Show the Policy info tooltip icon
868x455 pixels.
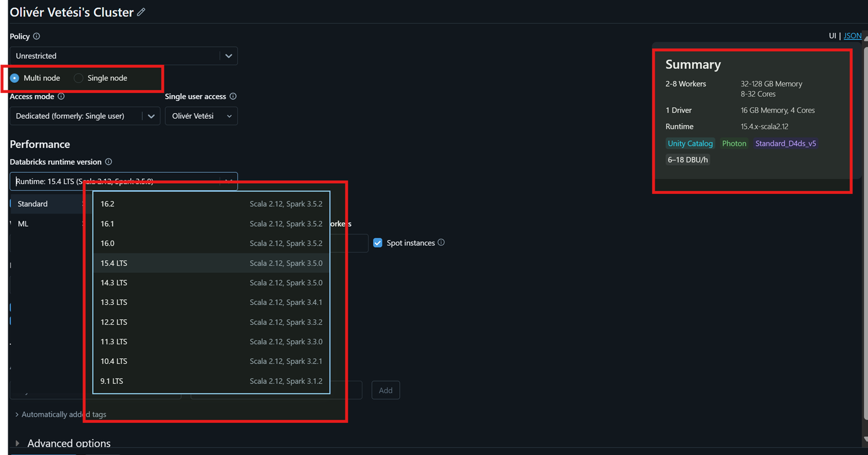click(x=36, y=36)
